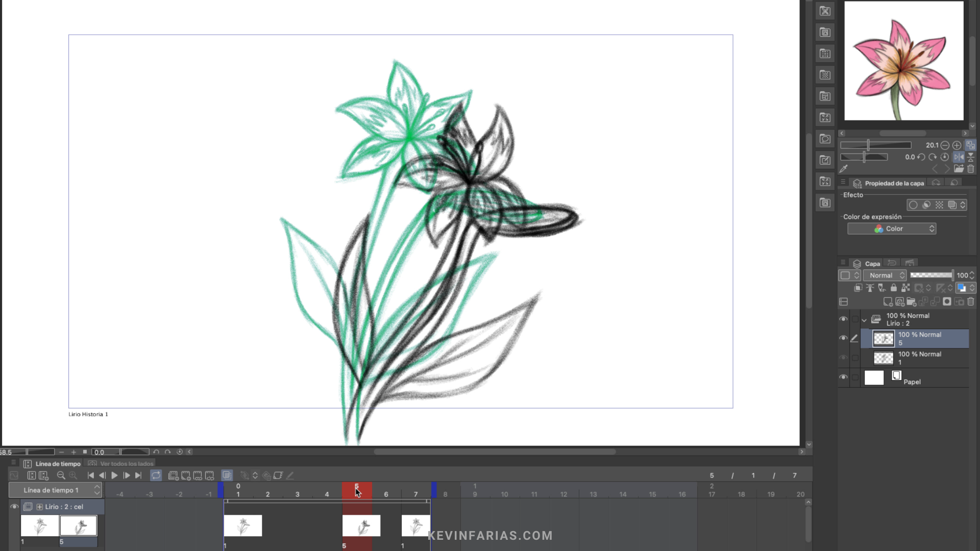Jump to the last frame
Screen dimensions: 980x551
[x=138, y=475]
